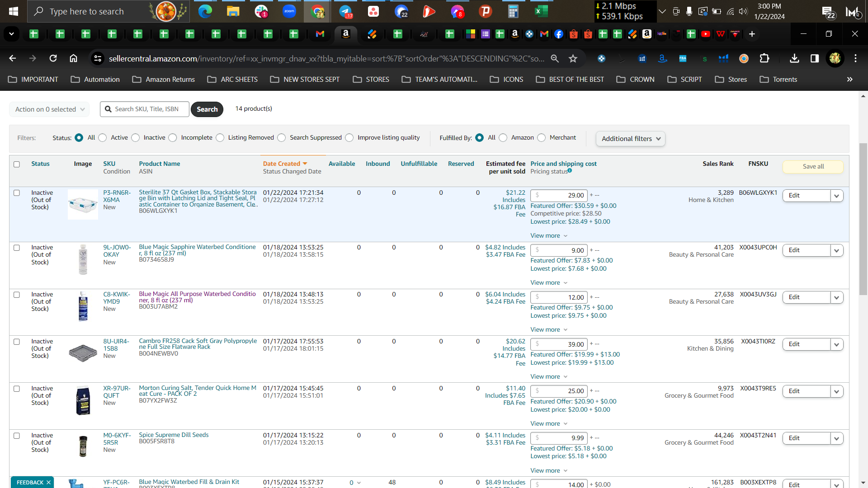Image resolution: width=868 pixels, height=488 pixels.
Task: Click the Search button beside SKU search
Action: (x=207, y=109)
